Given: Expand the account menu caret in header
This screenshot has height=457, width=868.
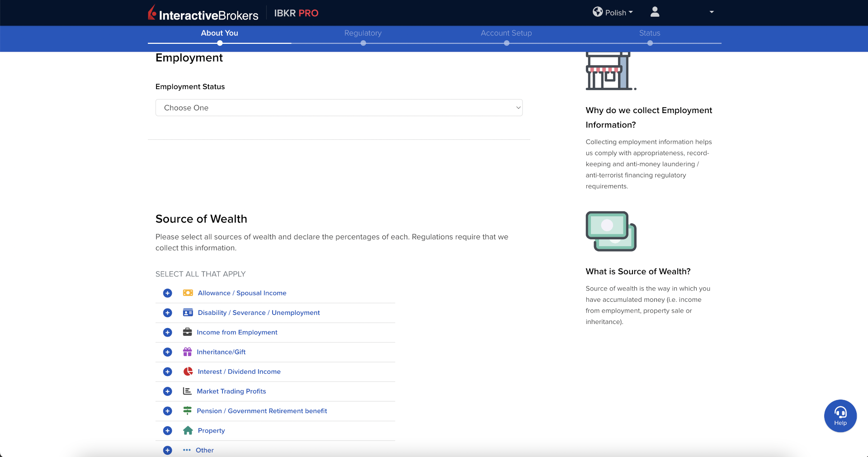Looking at the screenshot, I should pos(711,12).
